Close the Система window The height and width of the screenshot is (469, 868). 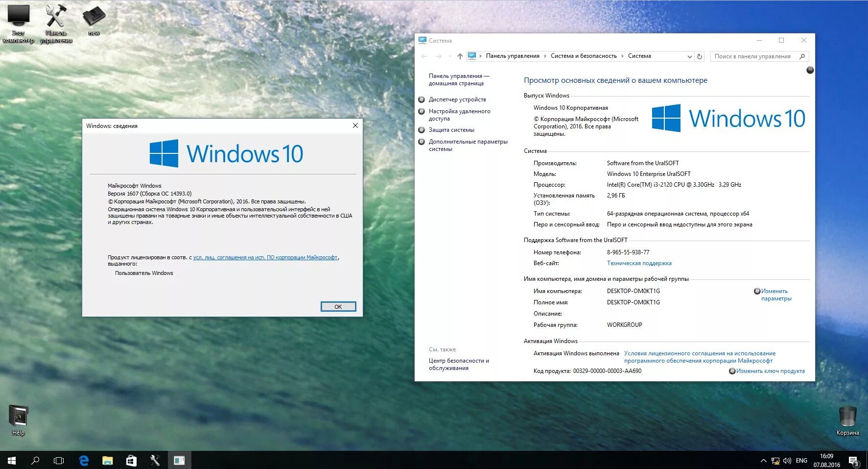pos(803,40)
